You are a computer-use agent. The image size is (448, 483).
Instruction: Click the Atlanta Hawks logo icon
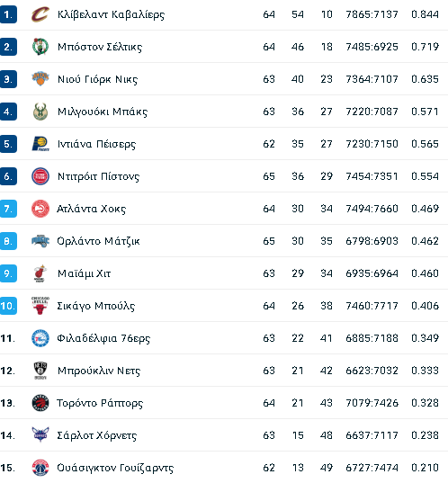[40, 209]
